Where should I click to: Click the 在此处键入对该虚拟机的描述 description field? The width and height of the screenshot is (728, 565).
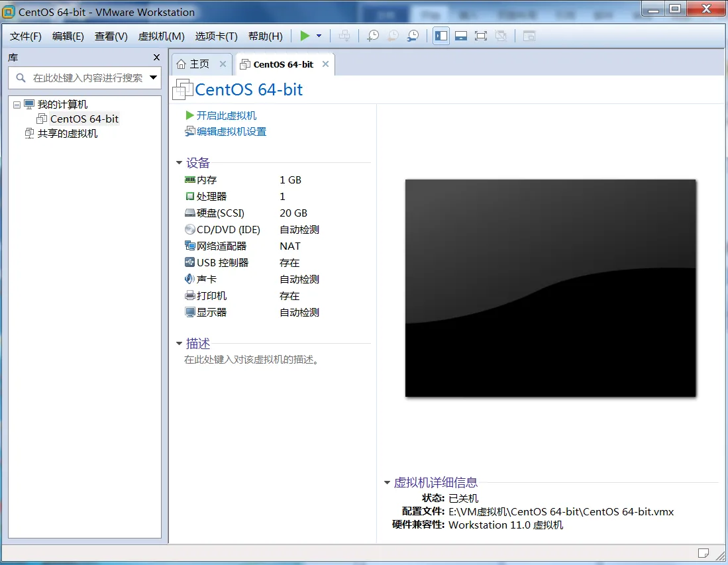(252, 360)
